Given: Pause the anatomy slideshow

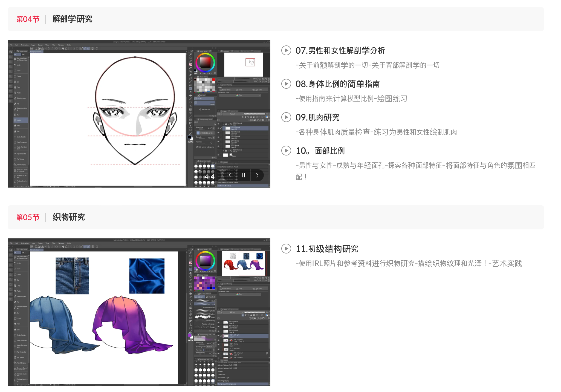Looking at the screenshot, I should 244,175.
